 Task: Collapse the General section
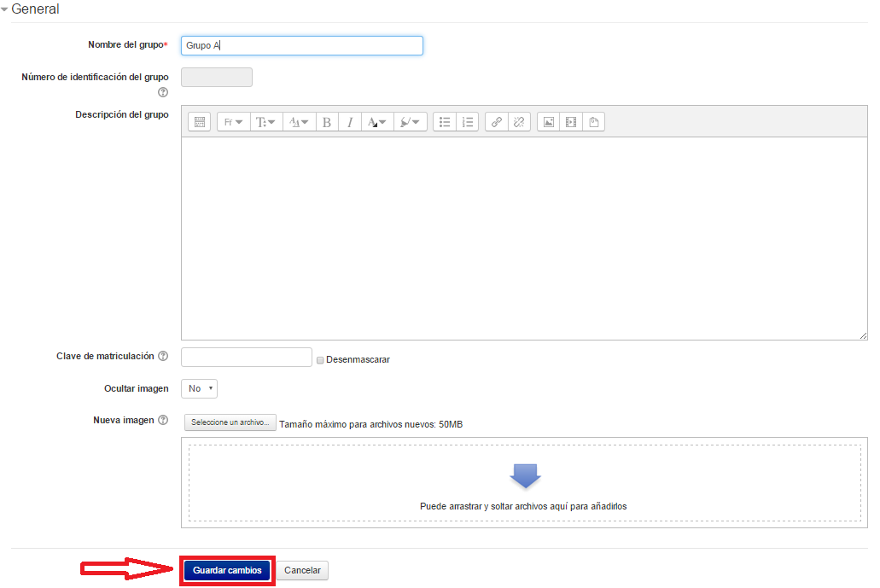click(x=5, y=9)
